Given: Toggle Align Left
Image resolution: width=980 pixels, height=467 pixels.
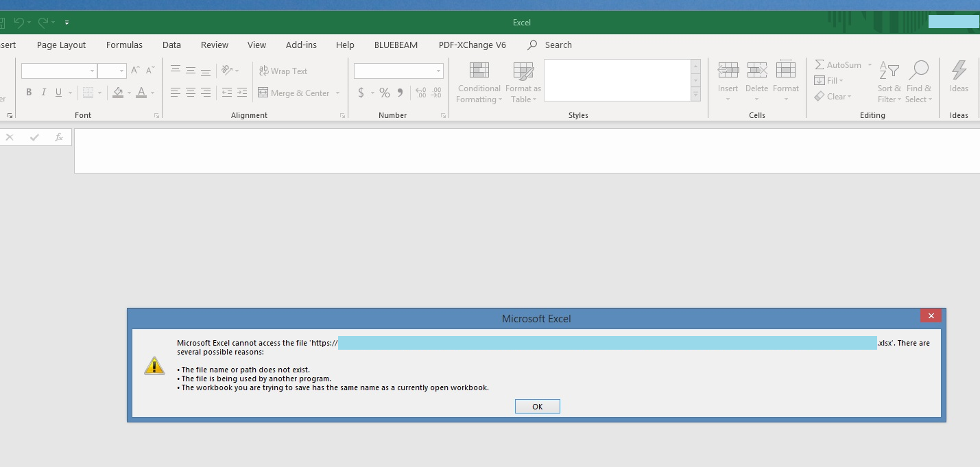Looking at the screenshot, I should click(x=176, y=93).
